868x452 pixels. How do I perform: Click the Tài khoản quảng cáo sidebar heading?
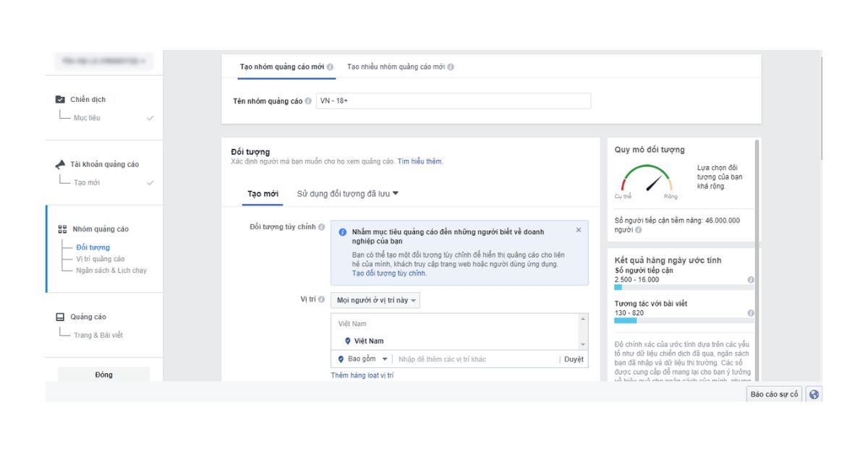[104, 164]
